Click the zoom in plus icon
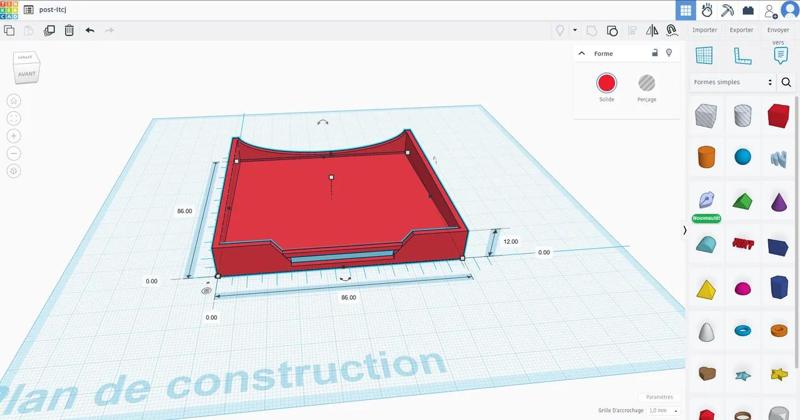Viewport: 800px width, 420px height. (x=14, y=136)
